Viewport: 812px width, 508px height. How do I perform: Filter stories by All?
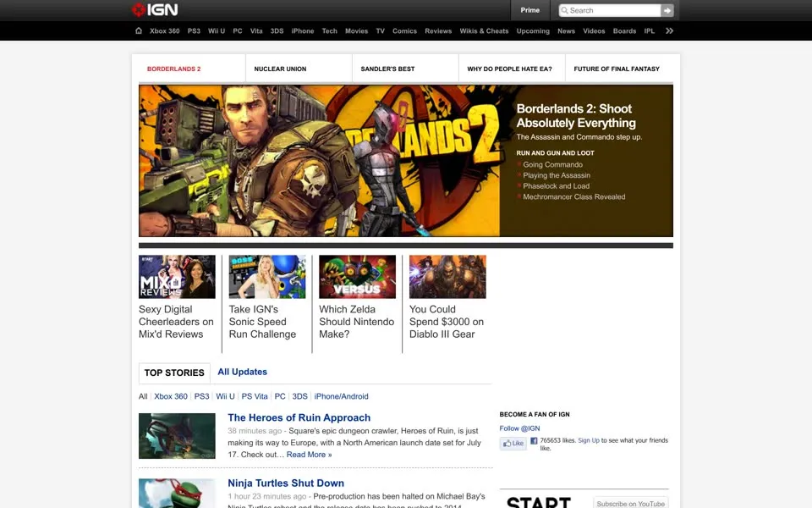[143, 396]
